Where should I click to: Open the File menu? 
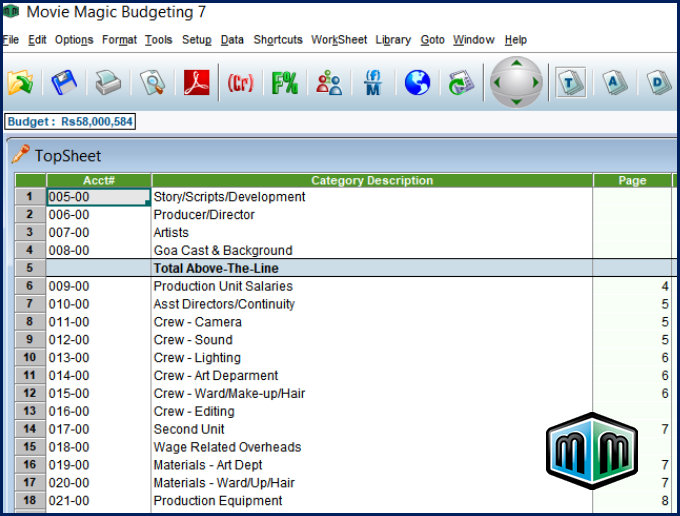pos(10,40)
